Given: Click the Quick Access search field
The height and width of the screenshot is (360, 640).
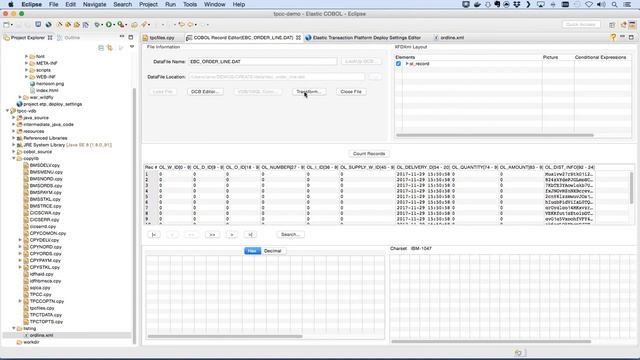Looking at the screenshot, I should click(x=581, y=24).
